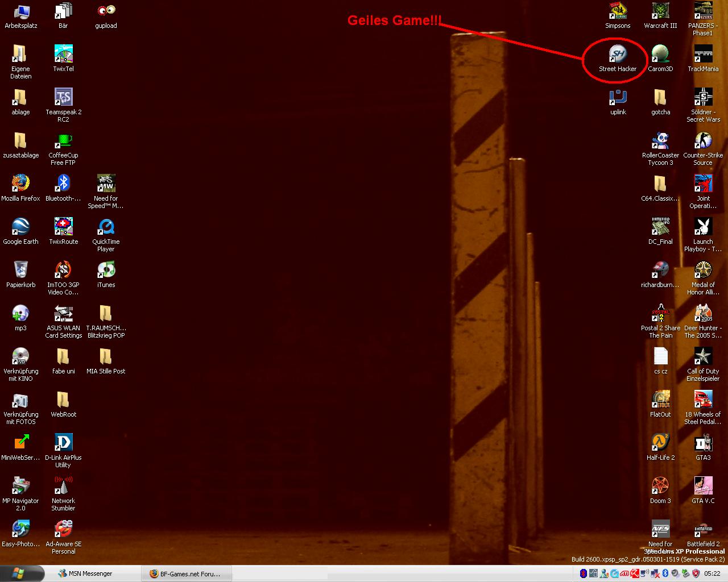Launch the uplink shortcut

618,102
